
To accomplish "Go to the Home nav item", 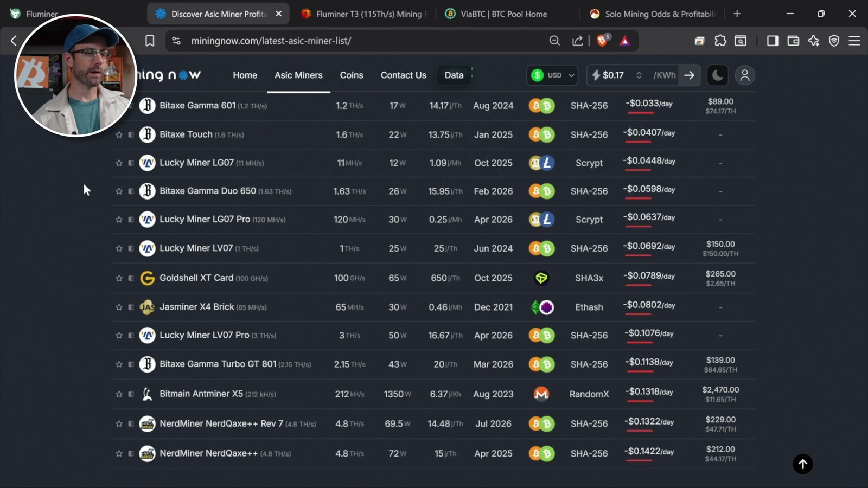I will click(245, 75).
